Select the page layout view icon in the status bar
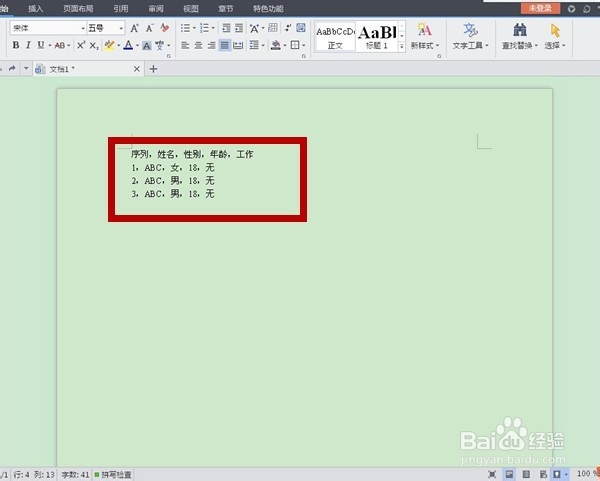 [509, 474]
